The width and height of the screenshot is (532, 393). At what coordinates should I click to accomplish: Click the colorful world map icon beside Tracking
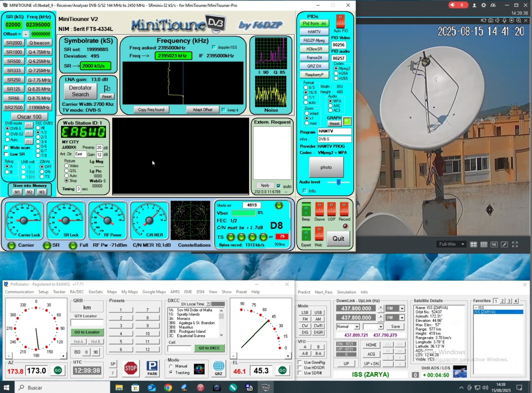[x=199, y=369]
